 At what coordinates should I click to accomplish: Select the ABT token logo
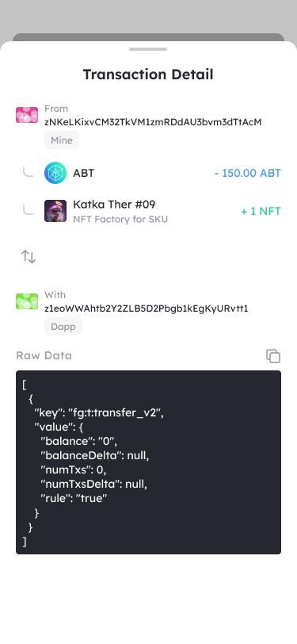pyautogui.click(x=55, y=173)
